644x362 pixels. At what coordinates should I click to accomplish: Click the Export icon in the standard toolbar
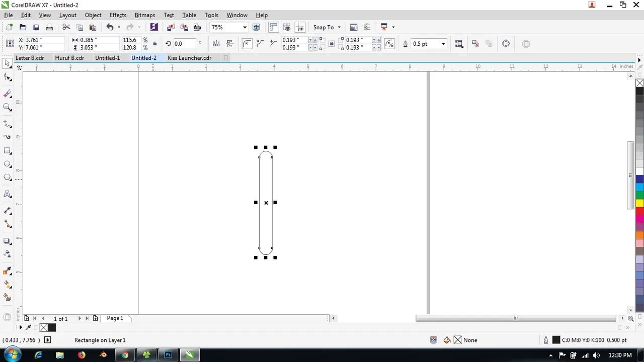(x=184, y=27)
